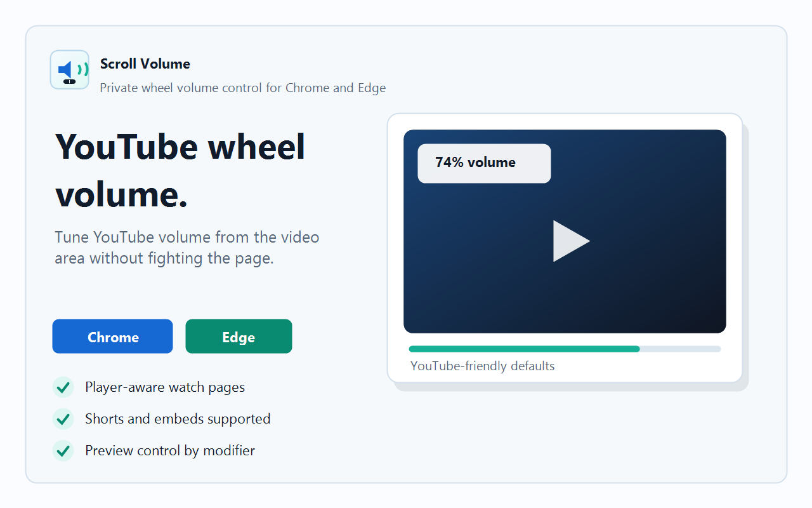Click the Scroll Volume speaker logo icon
Image resolution: width=812 pixels, height=508 pixels.
pyautogui.click(x=70, y=70)
